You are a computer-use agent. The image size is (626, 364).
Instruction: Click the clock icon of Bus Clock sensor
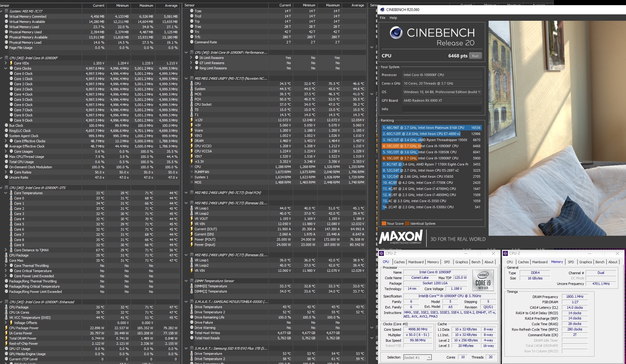[6, 126]
